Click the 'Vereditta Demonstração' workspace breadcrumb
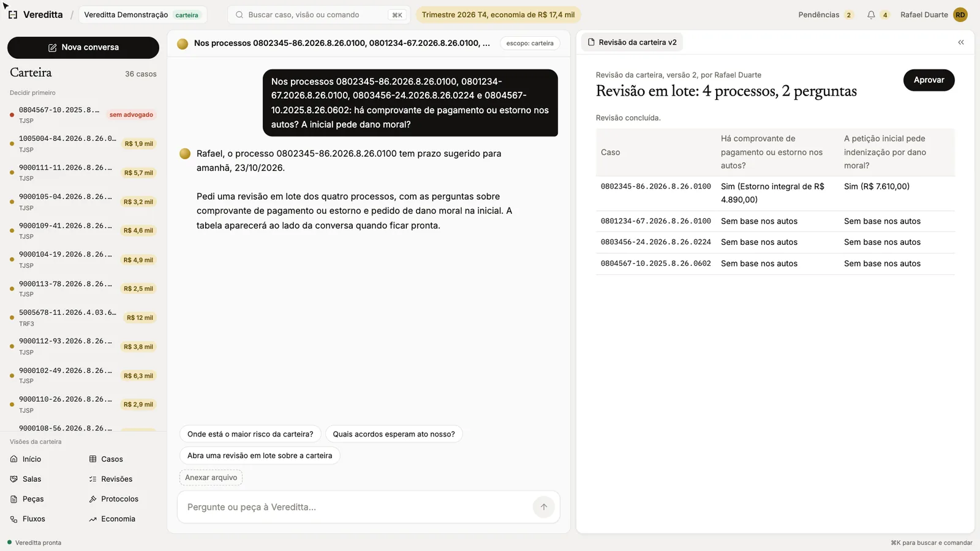 (x=143, y=15)
